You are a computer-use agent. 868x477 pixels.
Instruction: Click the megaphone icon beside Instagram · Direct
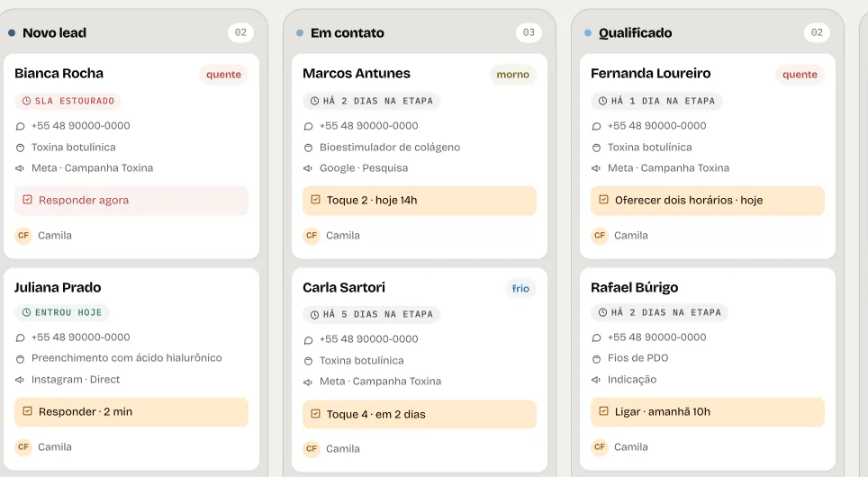[x=20, y=380]
